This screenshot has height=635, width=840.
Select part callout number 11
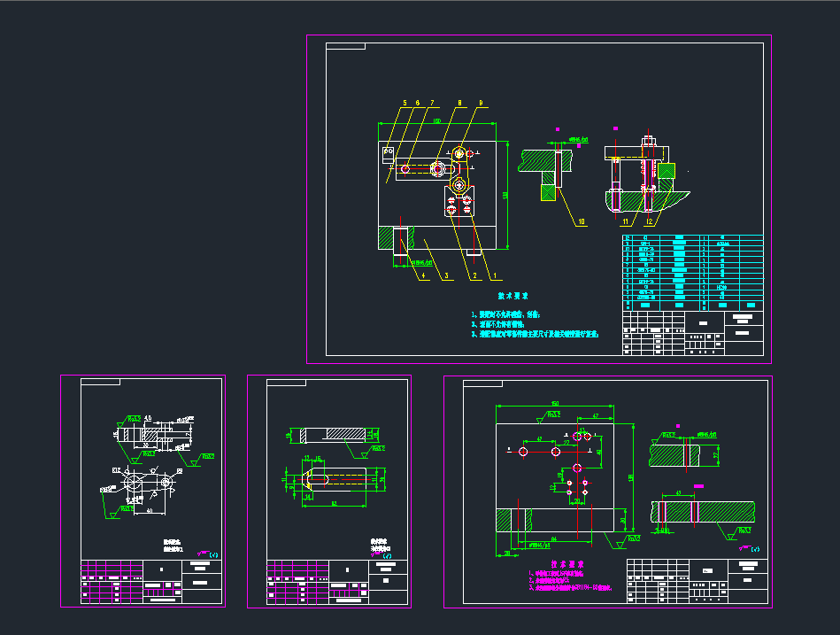(625, 221)
